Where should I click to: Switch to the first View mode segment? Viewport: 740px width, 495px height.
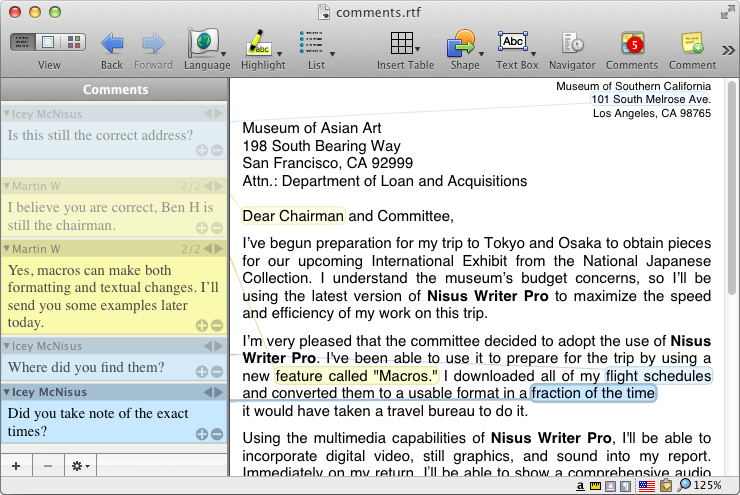click(x=23, y=43)
